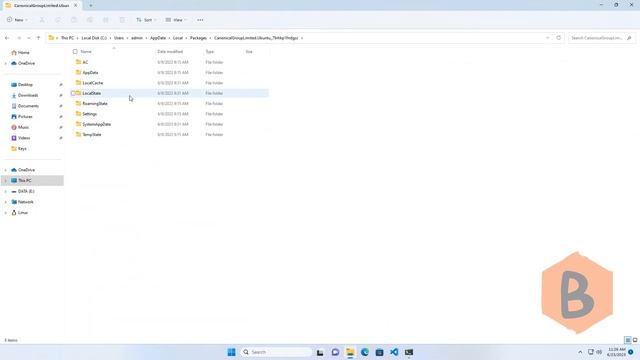Expand the Network tree node
Viewport: 640px width, 360px height.
tap(6, 202)
